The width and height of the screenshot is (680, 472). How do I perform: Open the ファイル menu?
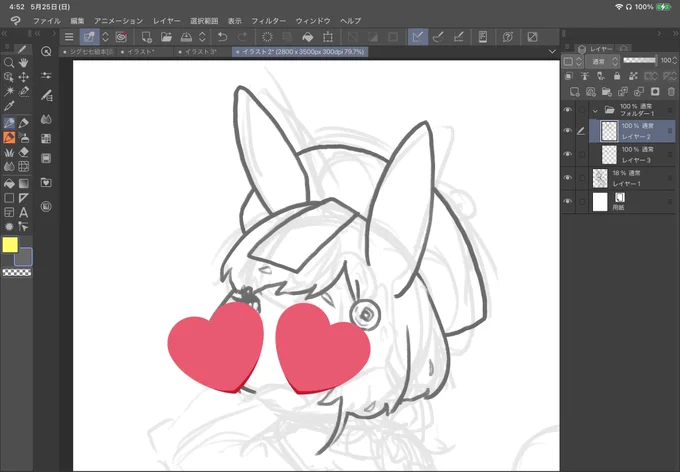pyautogui.click(x=47, y=21)
